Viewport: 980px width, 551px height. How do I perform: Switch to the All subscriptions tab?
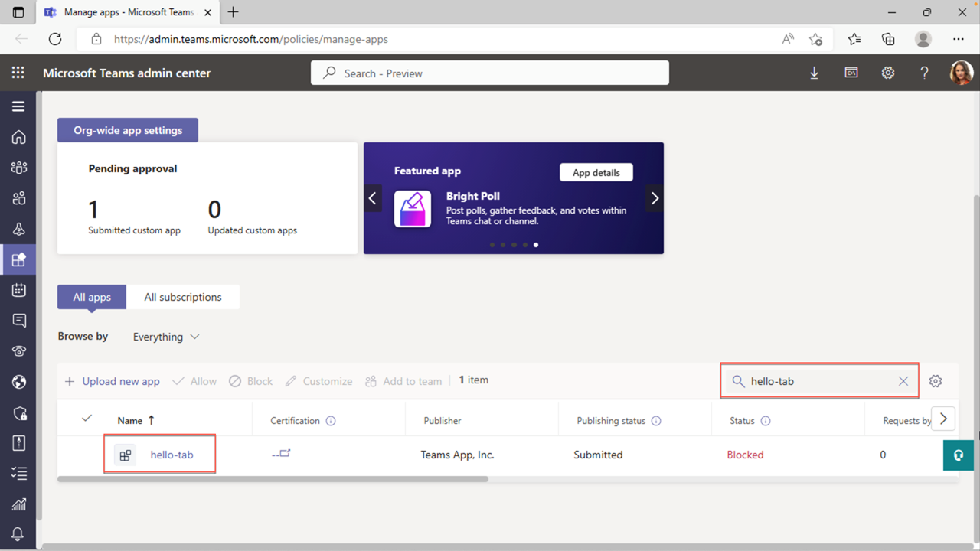tap(183, 297)
